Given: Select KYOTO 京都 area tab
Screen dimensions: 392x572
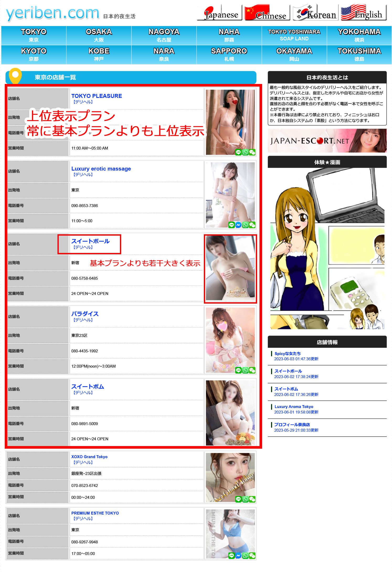Looking at the screenshot, I should point(34,55).
